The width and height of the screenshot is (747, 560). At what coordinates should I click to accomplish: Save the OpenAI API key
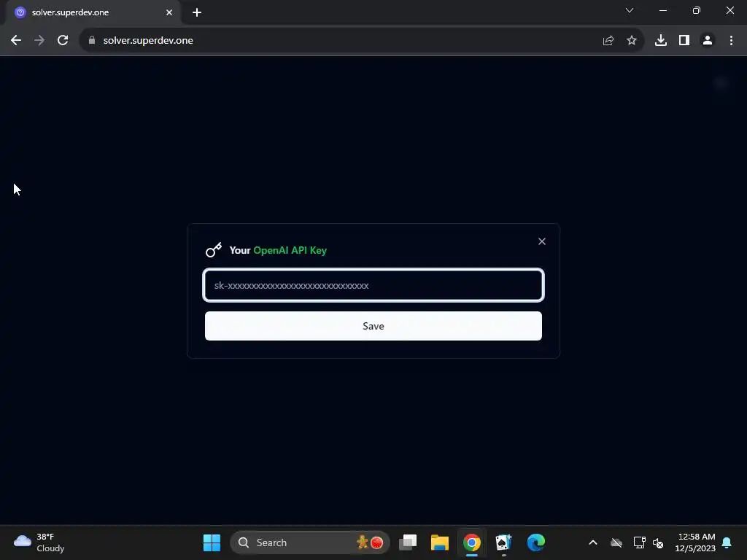click(373, 326)
